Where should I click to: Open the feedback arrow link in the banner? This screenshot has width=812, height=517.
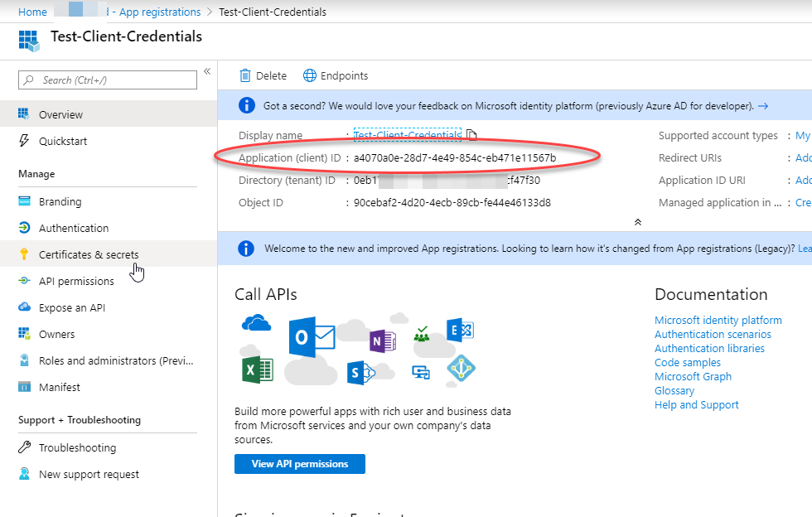[763, 106]
